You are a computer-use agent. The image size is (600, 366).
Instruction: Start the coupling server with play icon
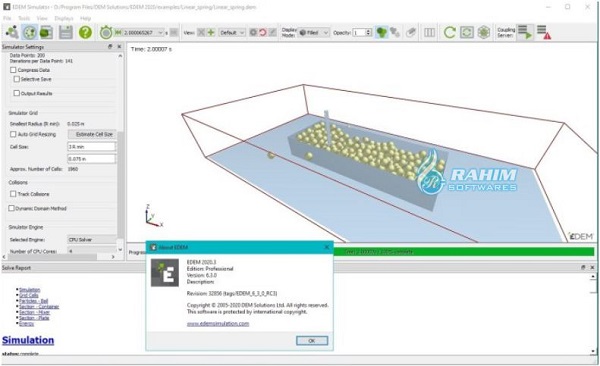525,33
